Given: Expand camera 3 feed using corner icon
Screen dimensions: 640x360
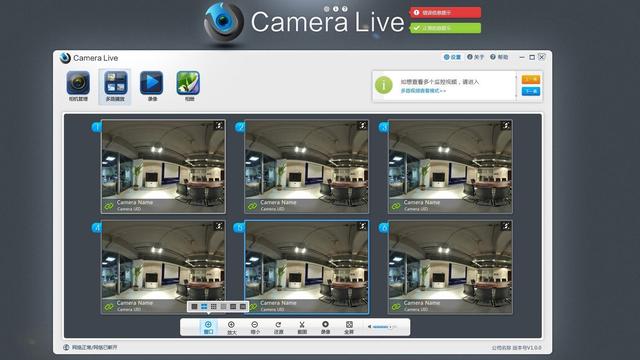Looking at the screenshot, I should pyautogui.click(x=506, y=125).
